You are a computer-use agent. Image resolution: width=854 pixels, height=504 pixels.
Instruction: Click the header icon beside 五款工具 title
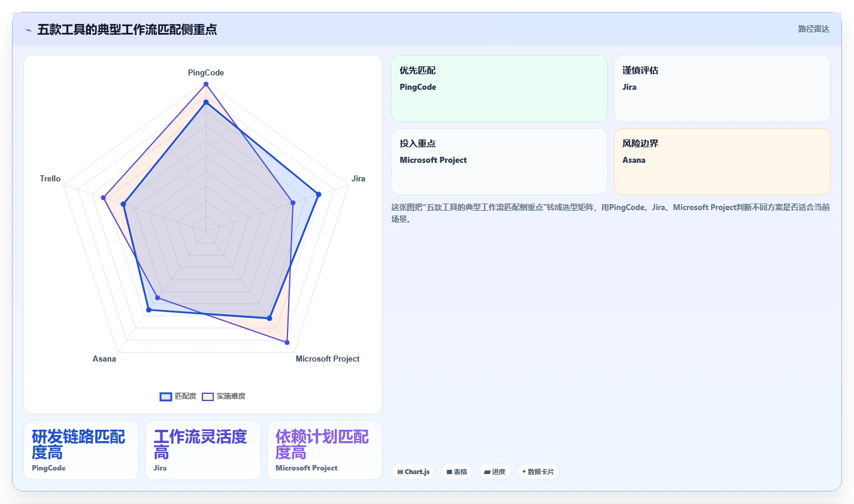pos(28,30)
